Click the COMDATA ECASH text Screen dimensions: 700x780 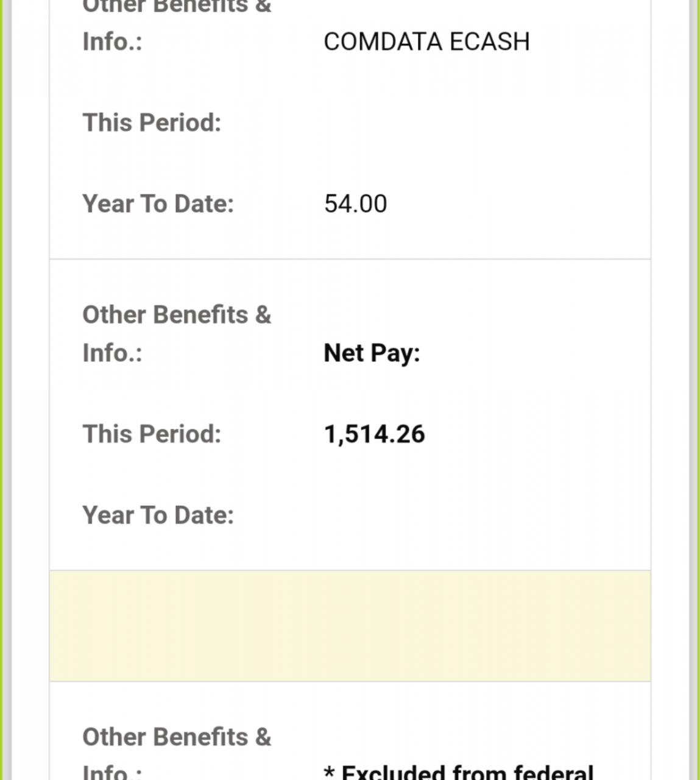click(x=426, y=42)
